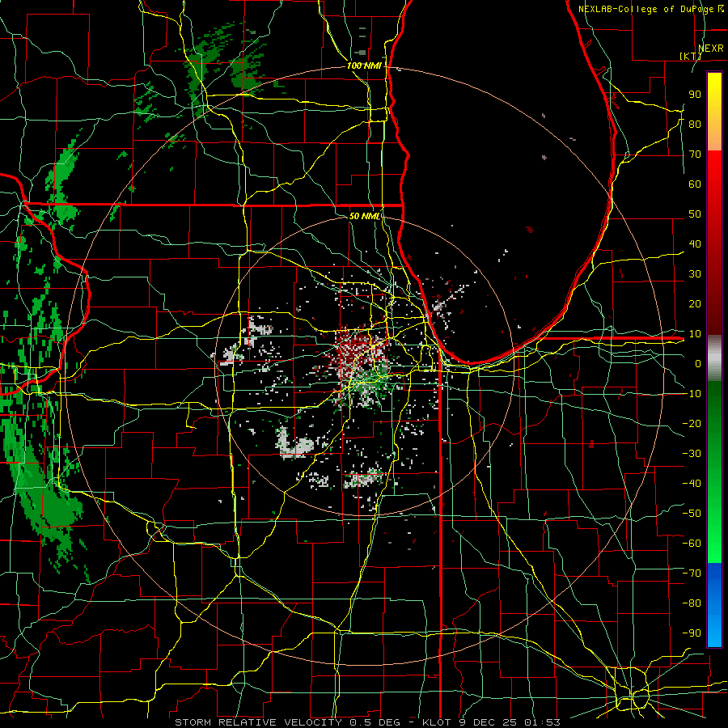Select the 0 value on the velocity scale
The width and height of the screenshot is (728, 728).
[x=698, y=363]
